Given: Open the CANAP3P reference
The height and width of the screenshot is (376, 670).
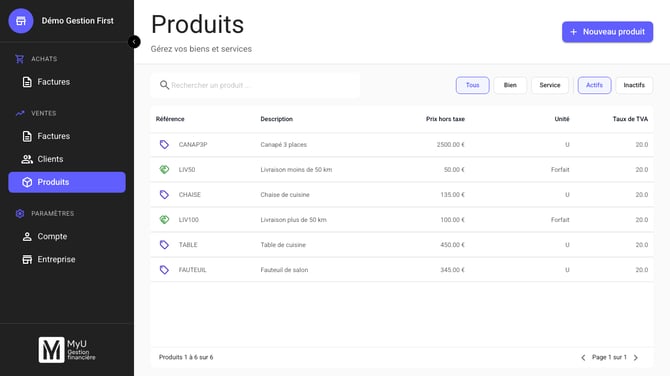Looking at the screenshot, I should point(193,144).
